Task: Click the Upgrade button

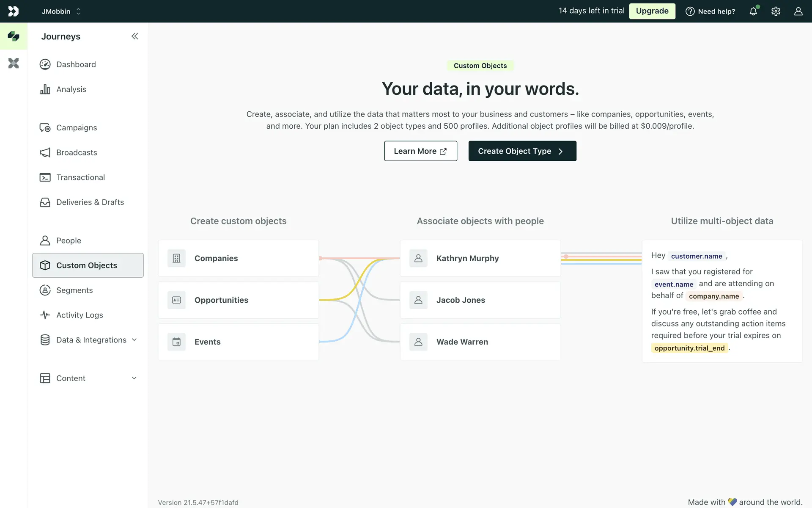Action: [x=652, y=11]
